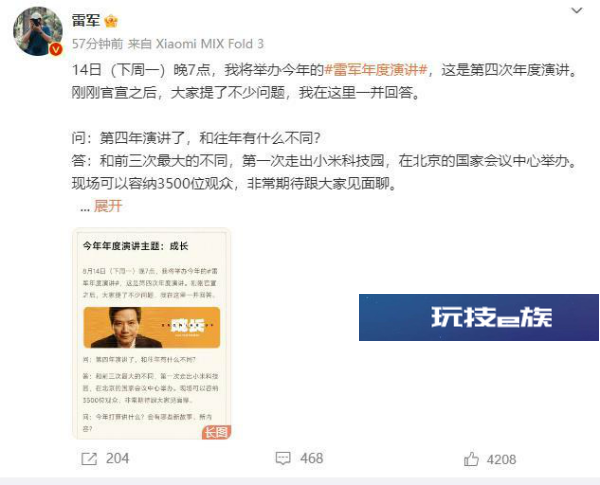Click the repost share icon
600x485 pixels.
point(89,458)
